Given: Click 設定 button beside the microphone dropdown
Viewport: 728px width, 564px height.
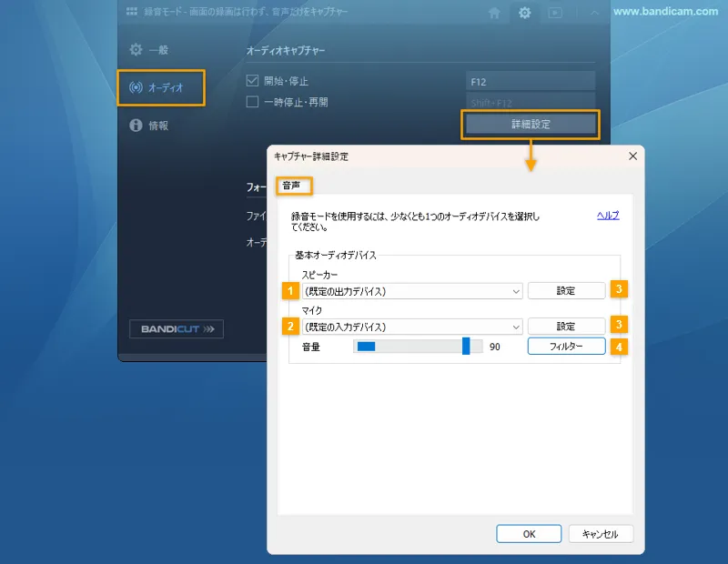Looking at the screenshot, I should [566, 327].
